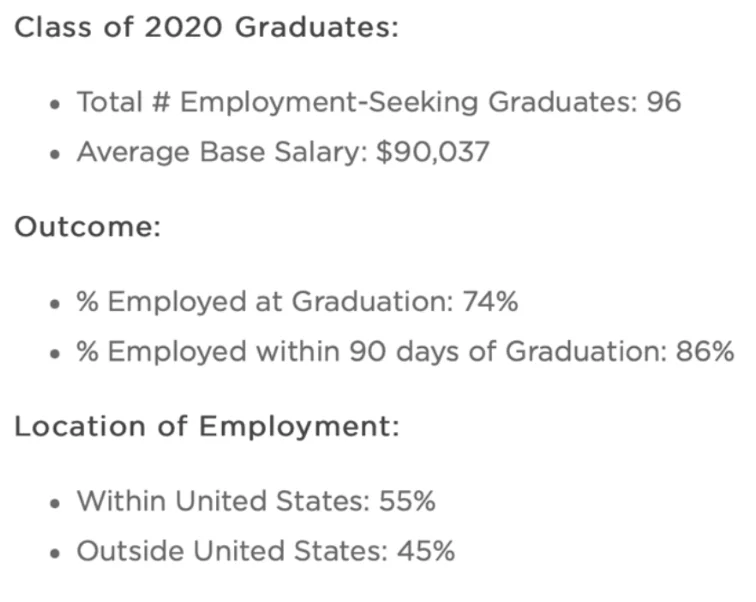This screenshot has height=602, width=756.
Task: Click the $90,037 salary figure
Action: click(x=433, y=153)
